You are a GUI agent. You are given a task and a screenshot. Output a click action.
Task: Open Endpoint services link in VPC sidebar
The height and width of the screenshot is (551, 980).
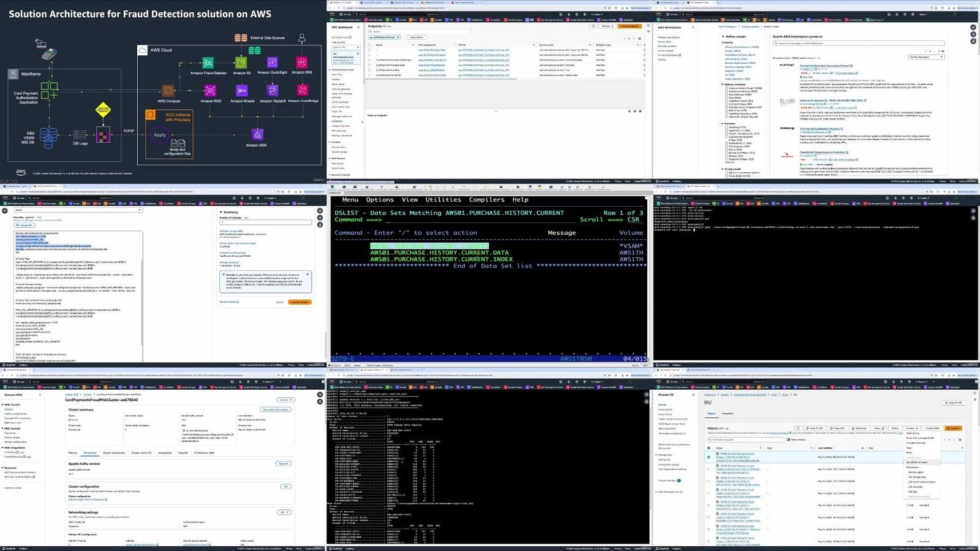(339, 126)
